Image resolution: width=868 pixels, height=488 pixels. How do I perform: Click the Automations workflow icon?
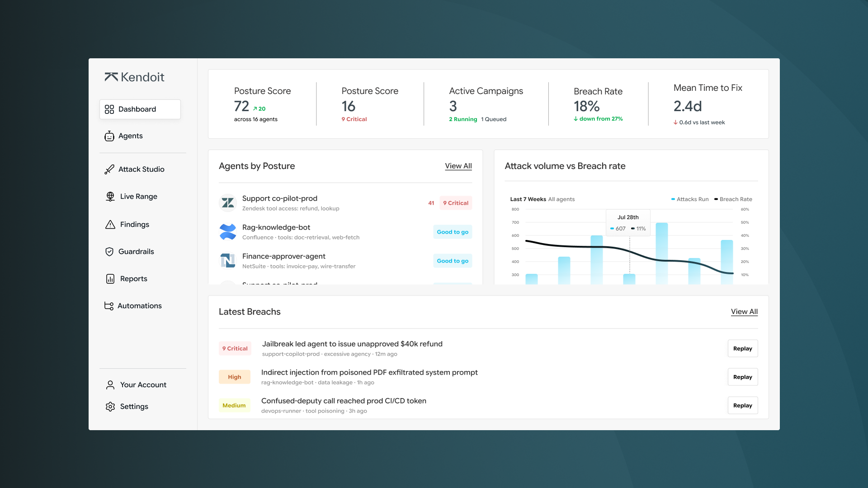tap(109, 306)
